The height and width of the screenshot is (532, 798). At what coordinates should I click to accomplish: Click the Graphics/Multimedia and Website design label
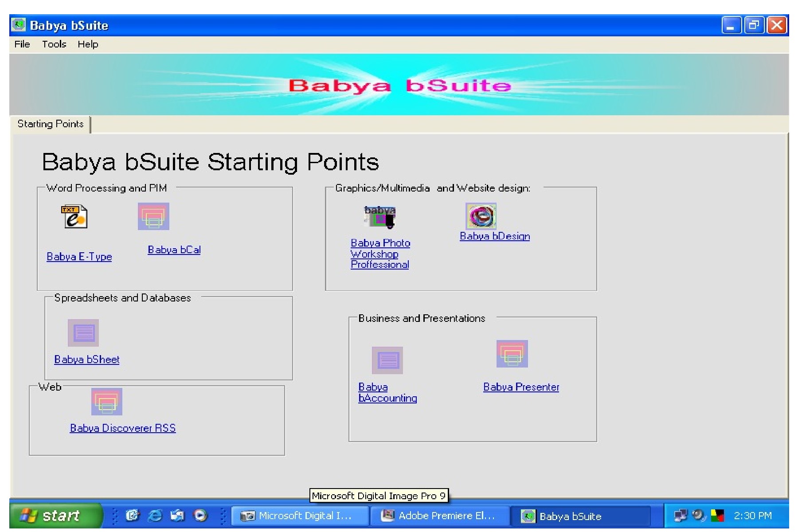[433, 188]
